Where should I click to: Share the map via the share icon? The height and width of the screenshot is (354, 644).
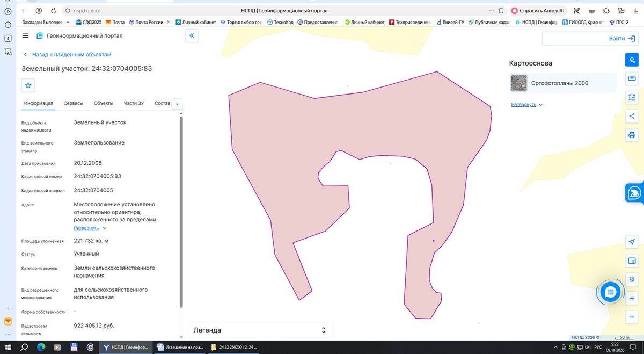tap(632, 116)
